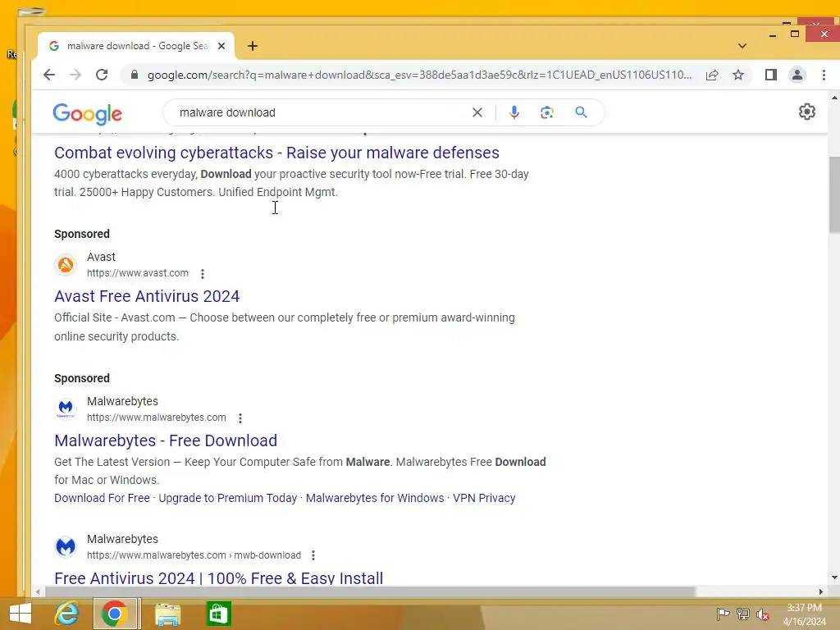The height and width of the screenshot is (630, 840).
Task: Click the scroll down arrow
Action: click(834, 577)
